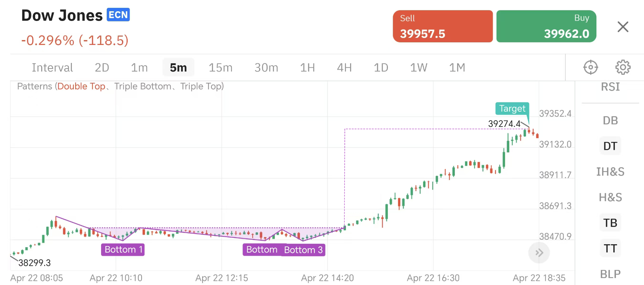Click the double-arrow scroll-to-latest button

(x=539, y=253)
